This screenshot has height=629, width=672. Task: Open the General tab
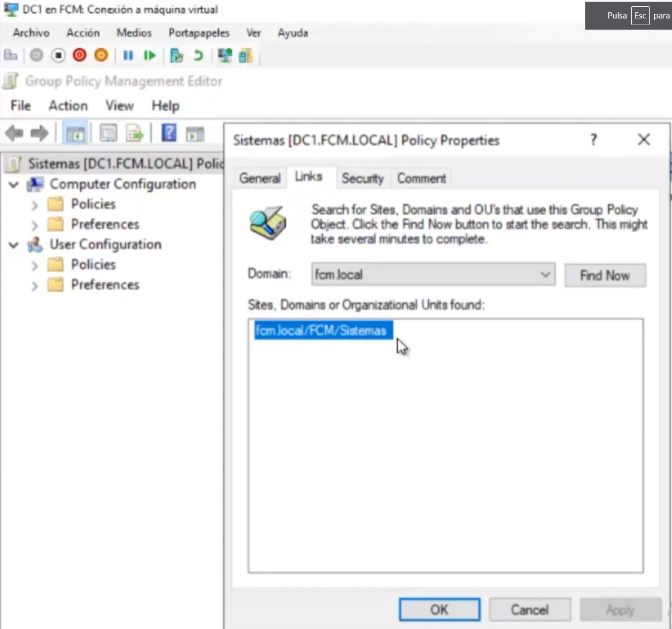[x=260, y=178]
